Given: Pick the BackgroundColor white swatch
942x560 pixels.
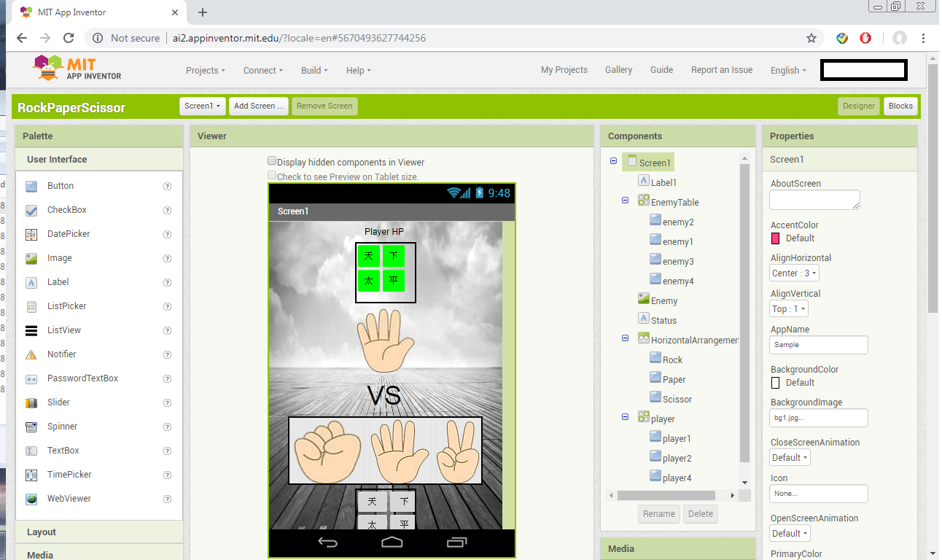Looking at the screenshot, I should [x=775, y=383].
